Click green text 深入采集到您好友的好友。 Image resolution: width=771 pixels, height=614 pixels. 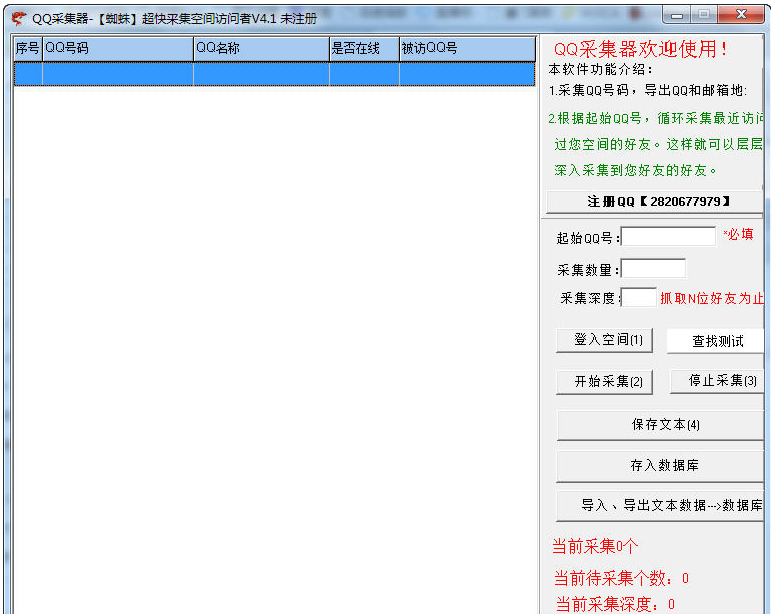(635, 171)
